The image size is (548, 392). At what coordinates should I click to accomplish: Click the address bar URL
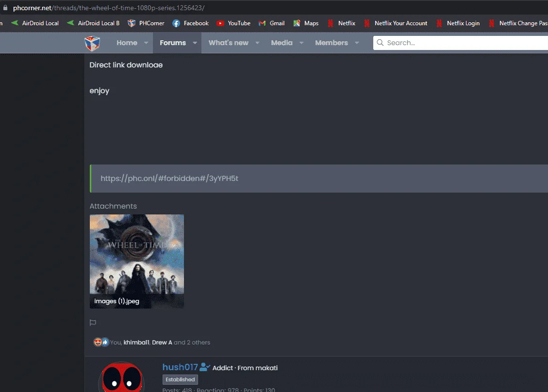(109, 8)
